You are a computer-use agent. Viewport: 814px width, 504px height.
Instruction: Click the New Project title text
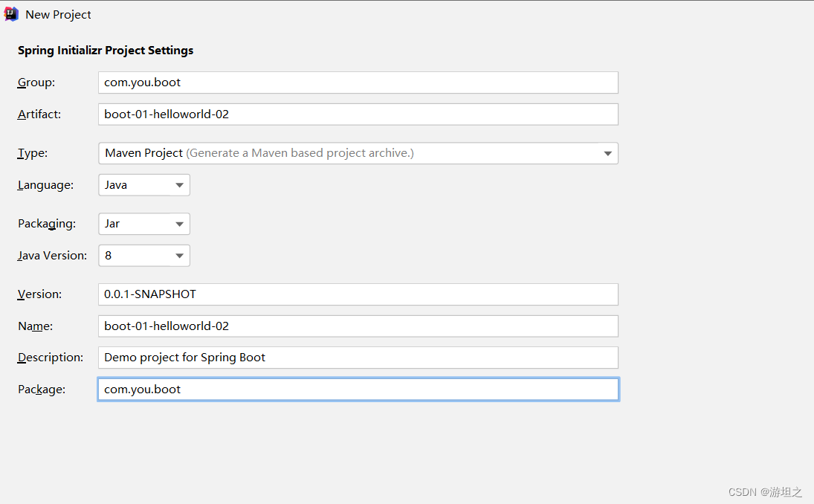coord(58,13)
